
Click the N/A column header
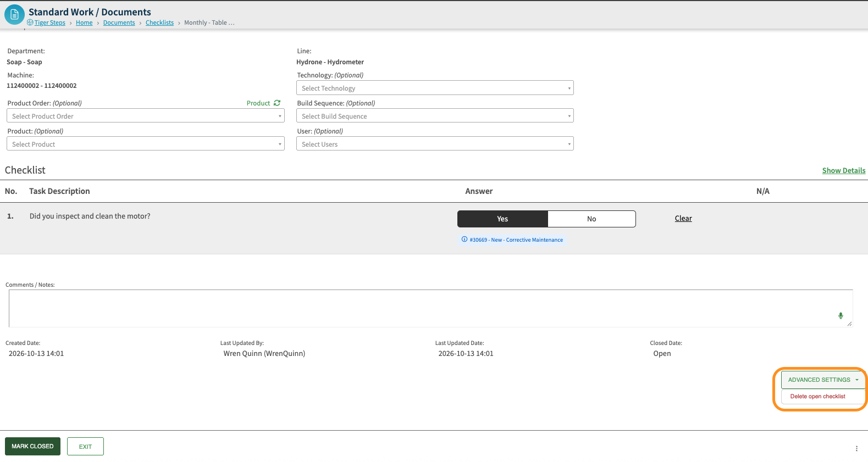[x=763, y=191]
